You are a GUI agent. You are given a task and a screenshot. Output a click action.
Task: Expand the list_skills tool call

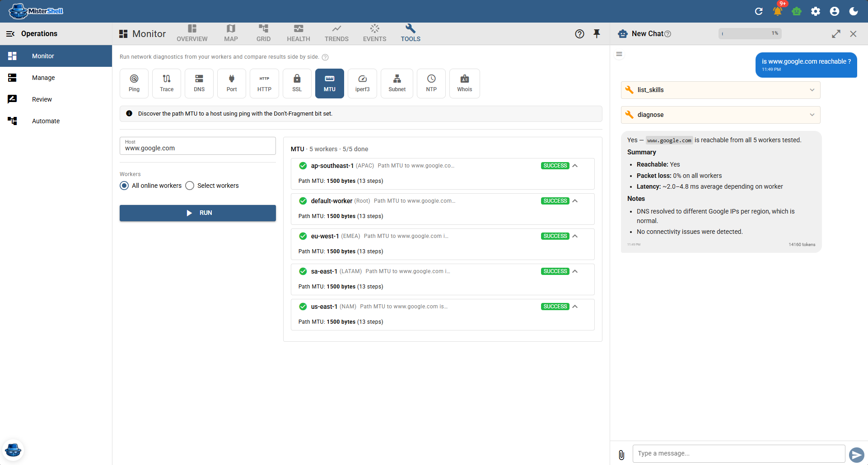click(x=720, y=90)
